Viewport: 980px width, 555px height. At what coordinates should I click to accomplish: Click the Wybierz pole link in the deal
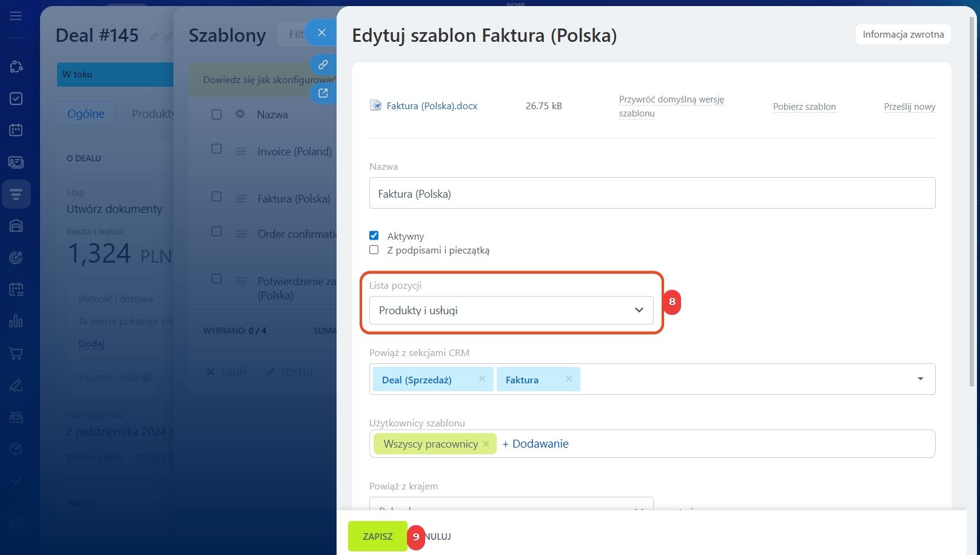click(95, 457)
